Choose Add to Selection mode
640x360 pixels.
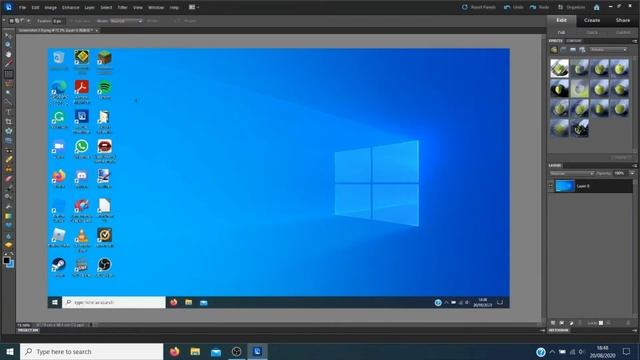[x=17, y=20]
